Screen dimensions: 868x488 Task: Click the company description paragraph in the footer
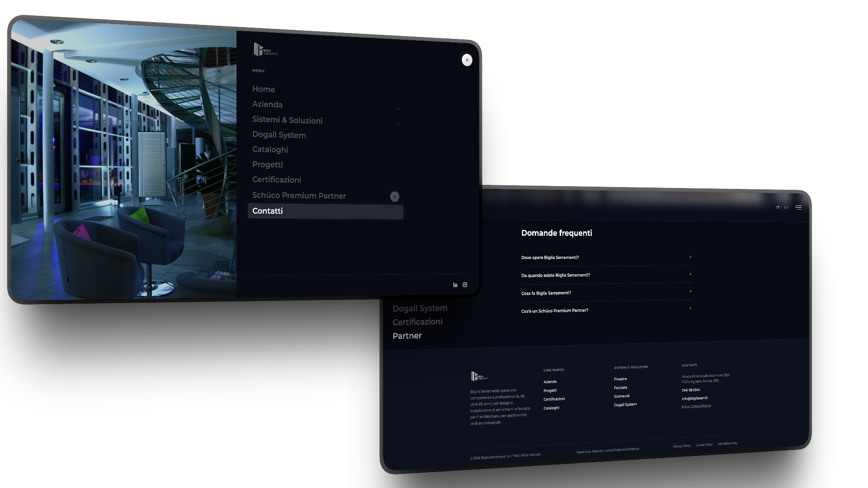point(500,407)
